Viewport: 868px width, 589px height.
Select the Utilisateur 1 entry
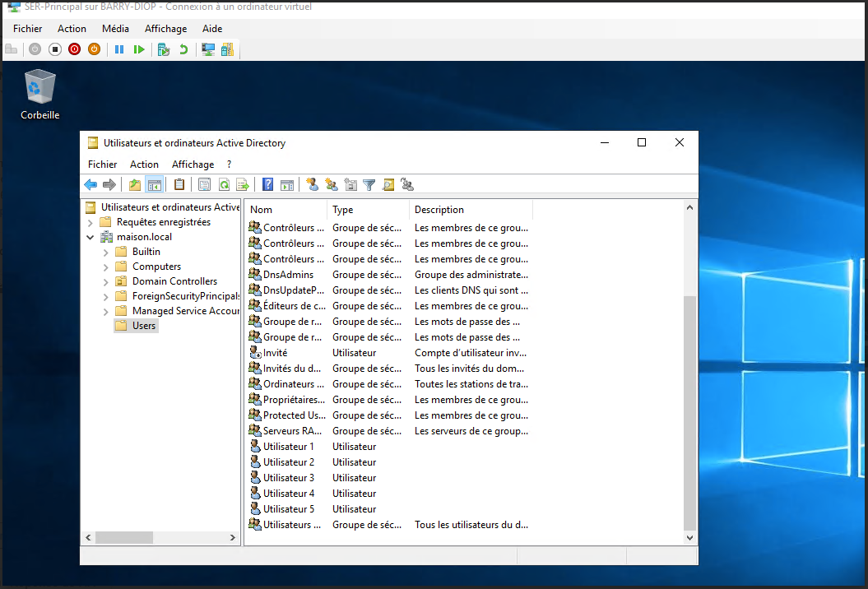pos(388,446)
